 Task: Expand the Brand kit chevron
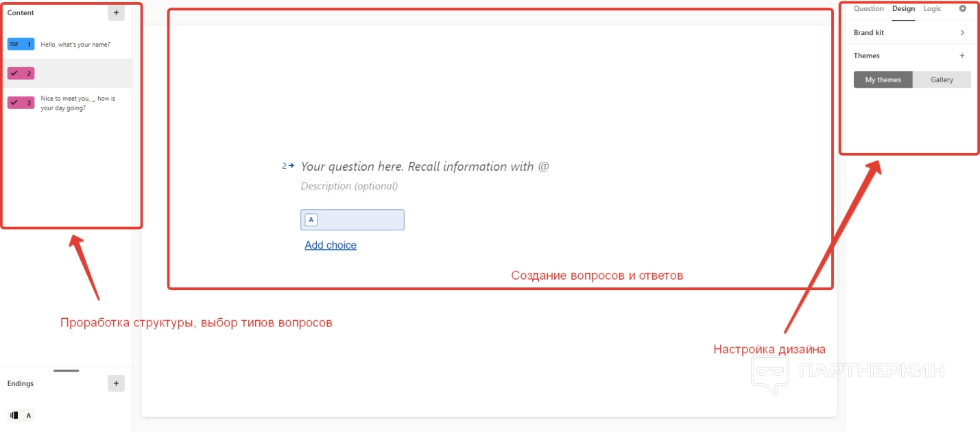point(962,33)
